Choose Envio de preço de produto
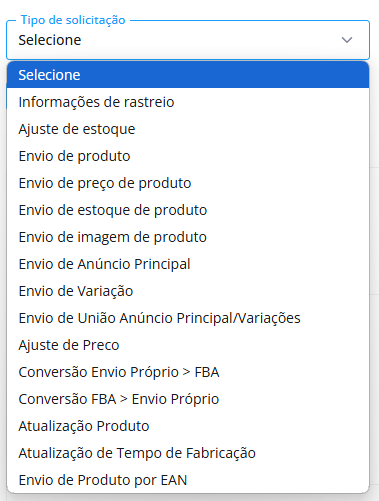This screenshot has height=501, width=379. point(188,183)
